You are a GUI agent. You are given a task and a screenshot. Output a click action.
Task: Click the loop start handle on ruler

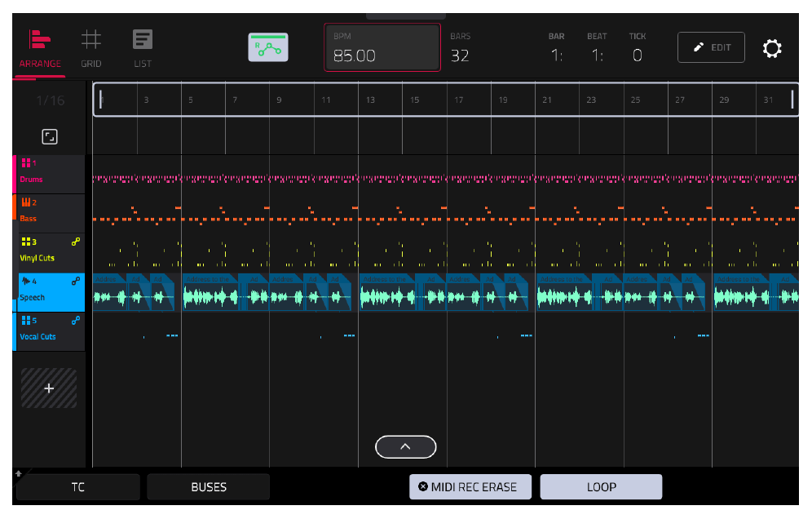pos(100,99)
